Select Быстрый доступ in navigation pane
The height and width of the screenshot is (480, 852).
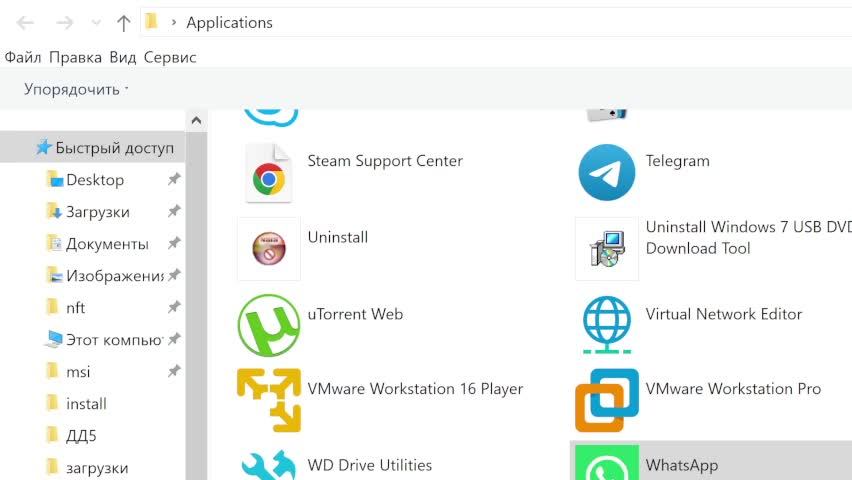(x=93, y=147)
